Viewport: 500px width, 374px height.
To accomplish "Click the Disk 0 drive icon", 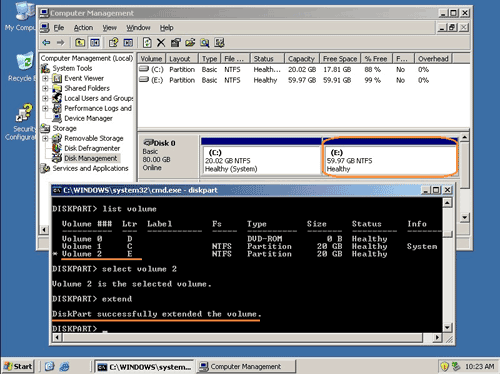I will coord(148,143).
